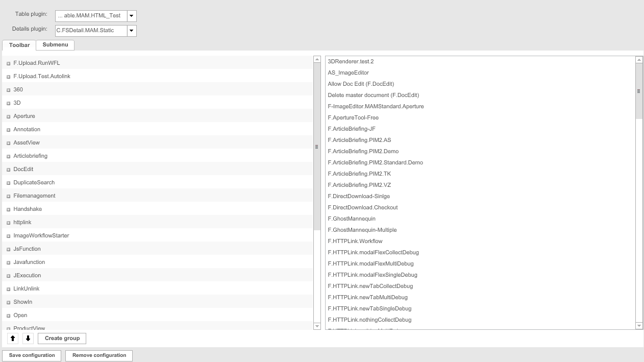Click Save configuration

[31, 355]
